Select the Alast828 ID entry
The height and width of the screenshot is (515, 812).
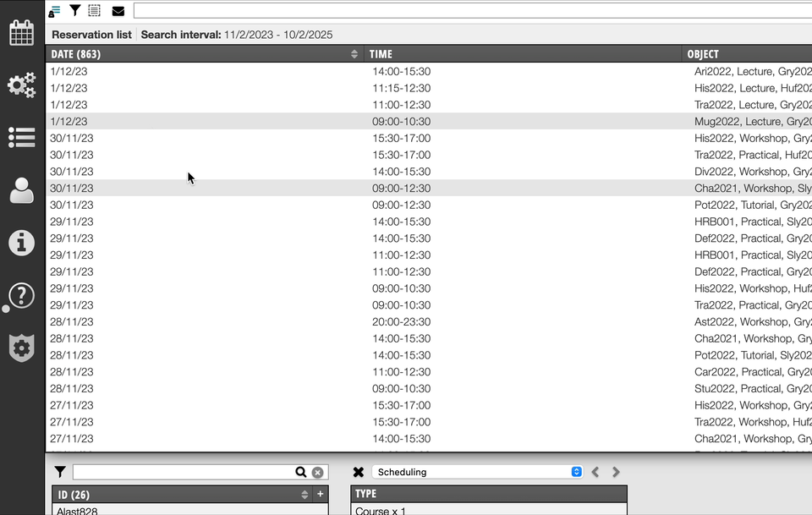pyautogui.click(x=77, y=511)
